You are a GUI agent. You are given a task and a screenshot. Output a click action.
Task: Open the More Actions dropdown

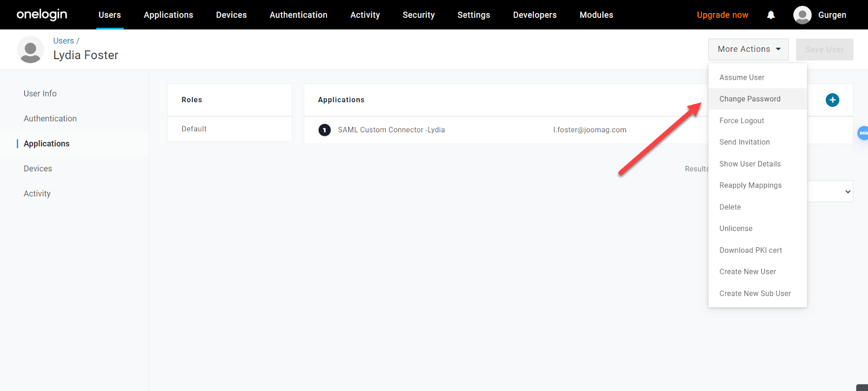[748, 49]
